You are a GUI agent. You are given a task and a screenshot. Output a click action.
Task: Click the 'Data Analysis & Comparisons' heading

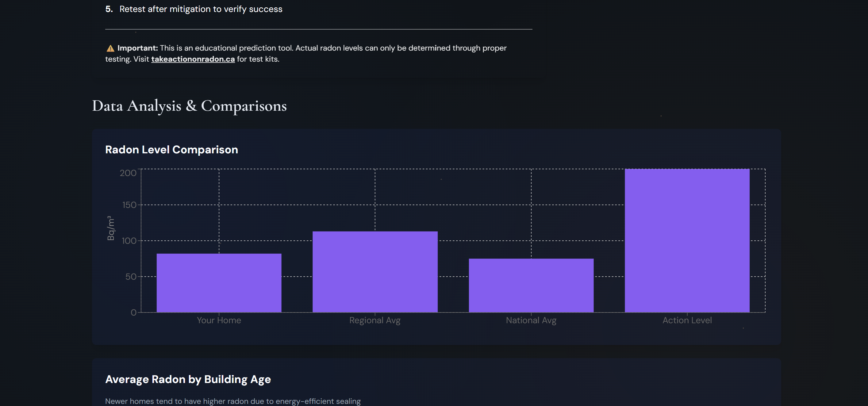[x=189, y=106]
